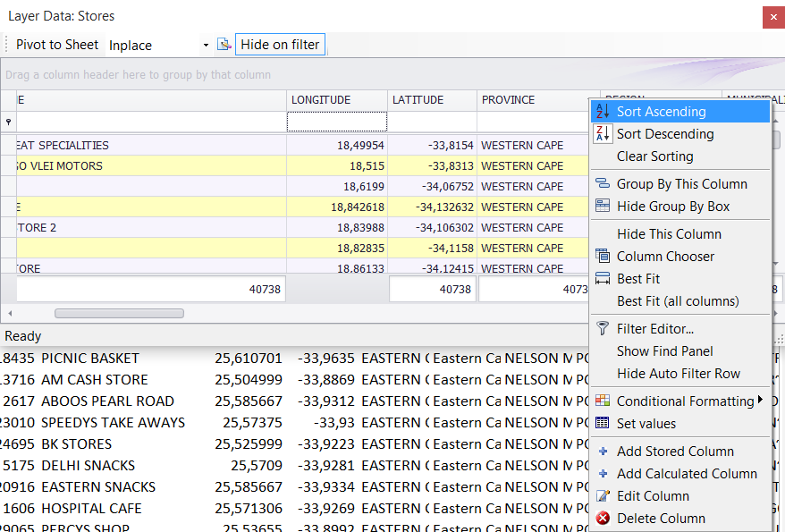Click the LONGITUDE filter input field
This screenshot has width=785, height=532.
click(337, 119)
